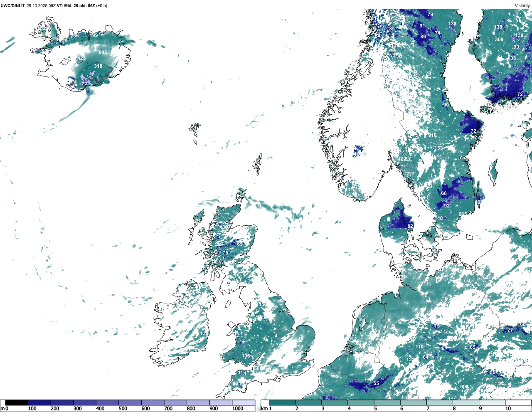Select the 3–4 km legend color segment

(x=335, y=402)
